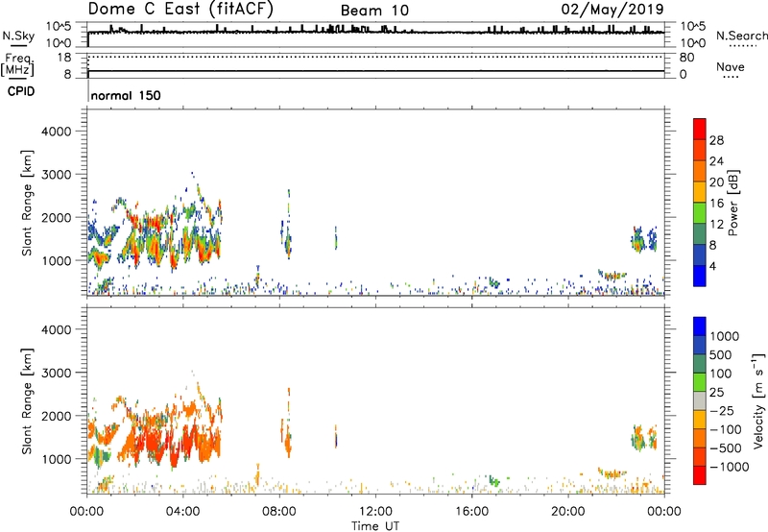This screenshot has height=532, width=768.
Task: Pick the light green power color between 12 and 16
Action: coord(700,213)
